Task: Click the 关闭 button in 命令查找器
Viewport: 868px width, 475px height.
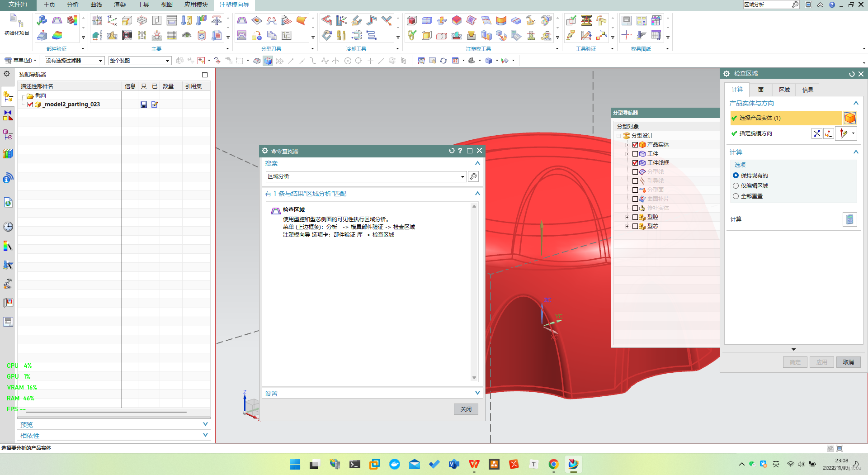Action: [466, 409]
